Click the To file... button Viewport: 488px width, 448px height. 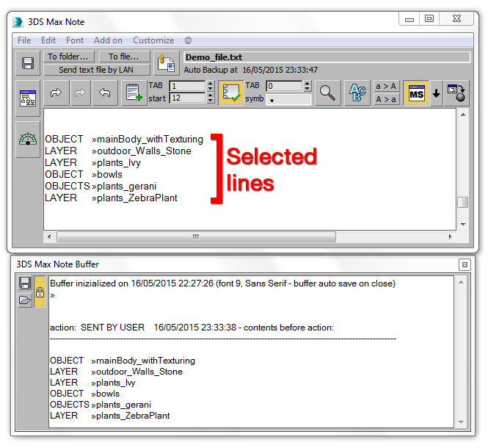coord(123,57)
